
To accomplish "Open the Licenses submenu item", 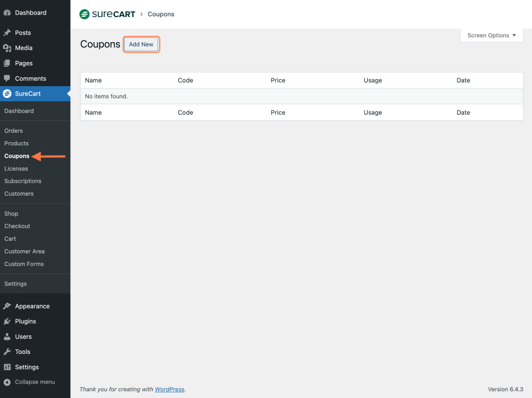I will 16,169.
